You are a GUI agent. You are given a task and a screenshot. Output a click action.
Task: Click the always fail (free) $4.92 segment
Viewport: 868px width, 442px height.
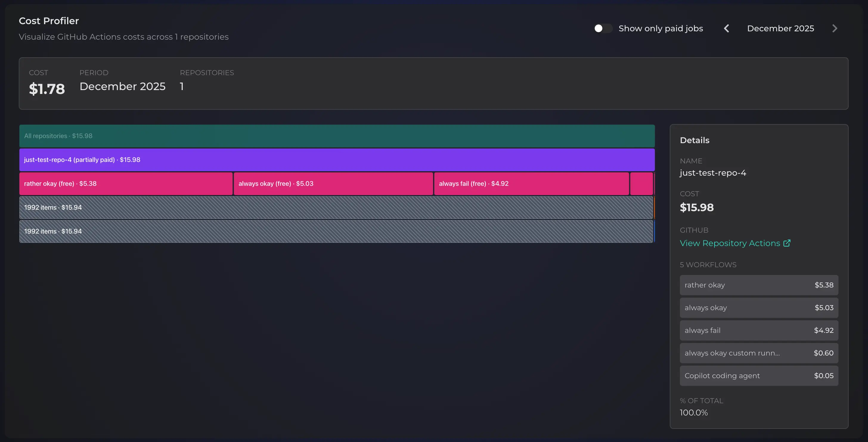531,183
